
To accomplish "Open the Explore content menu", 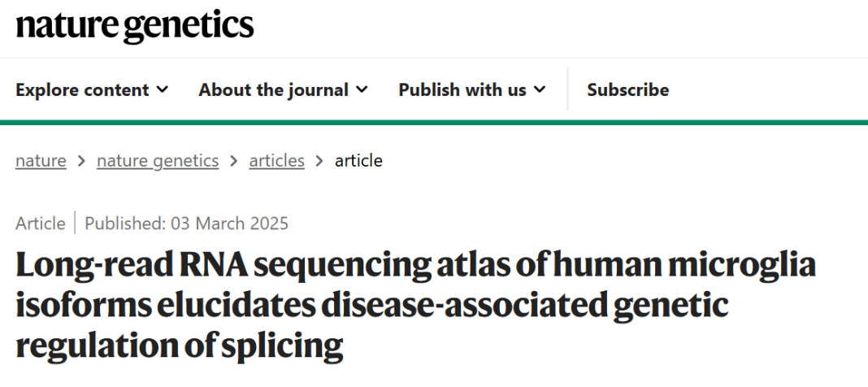I will coord(82,89).
